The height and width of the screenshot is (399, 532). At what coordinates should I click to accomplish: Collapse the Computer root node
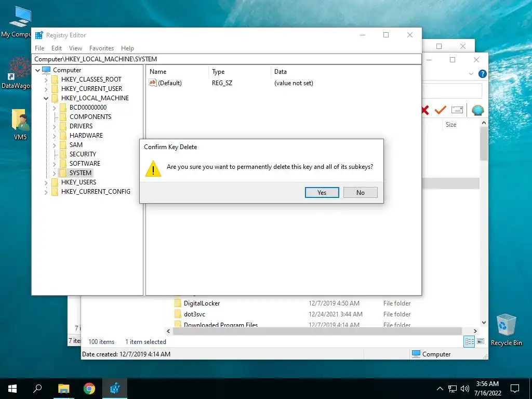point(37,70)
